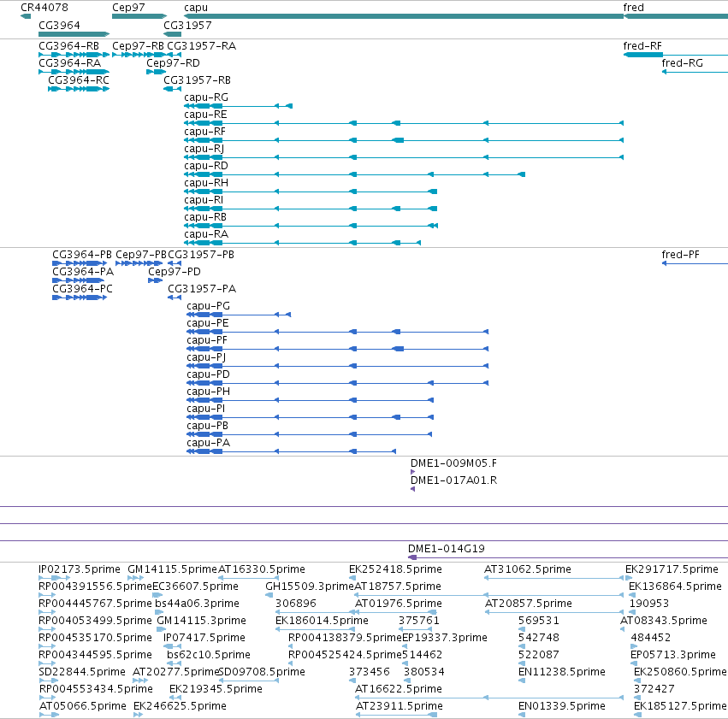Click the CG3964 gene label
Image resolution: width=728 pixels, height=719 pixels.
tap(59, 25)
